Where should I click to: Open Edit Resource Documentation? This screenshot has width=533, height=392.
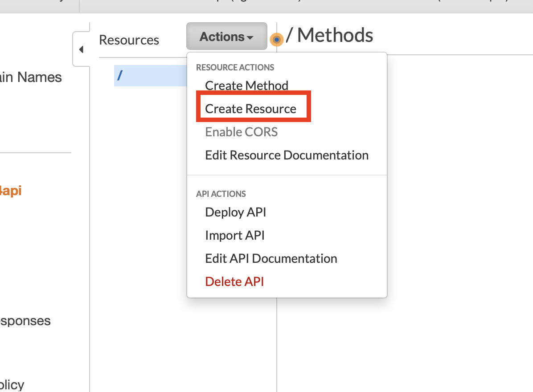click(287, 155)
